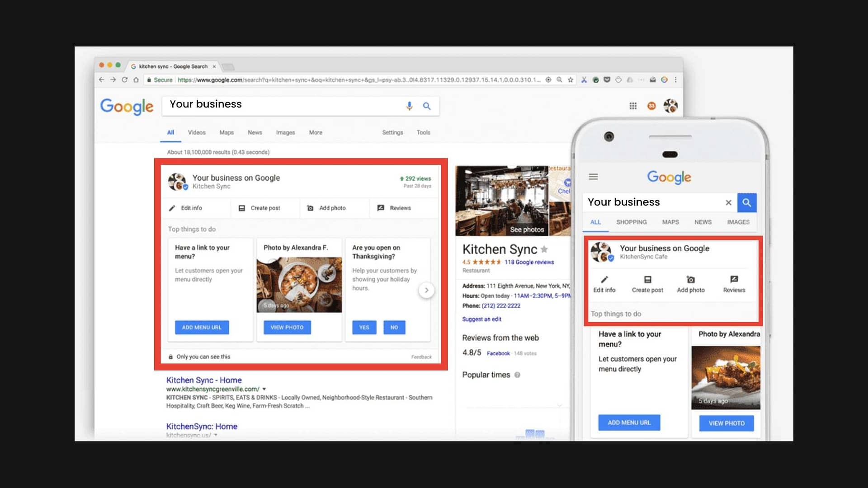This screenshot has width=868, height=488.
Task: Click Feedback link in business panel
Action: [x=421, y=357]
